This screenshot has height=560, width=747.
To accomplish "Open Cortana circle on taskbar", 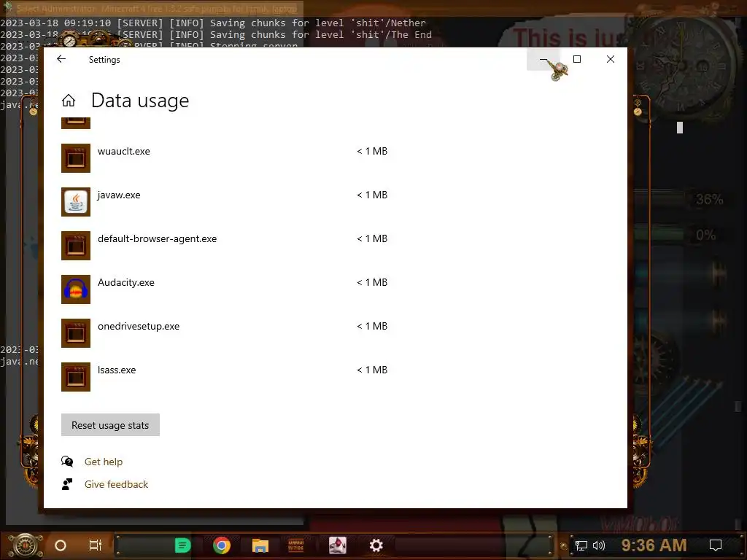I will click(x=61, y=545).
